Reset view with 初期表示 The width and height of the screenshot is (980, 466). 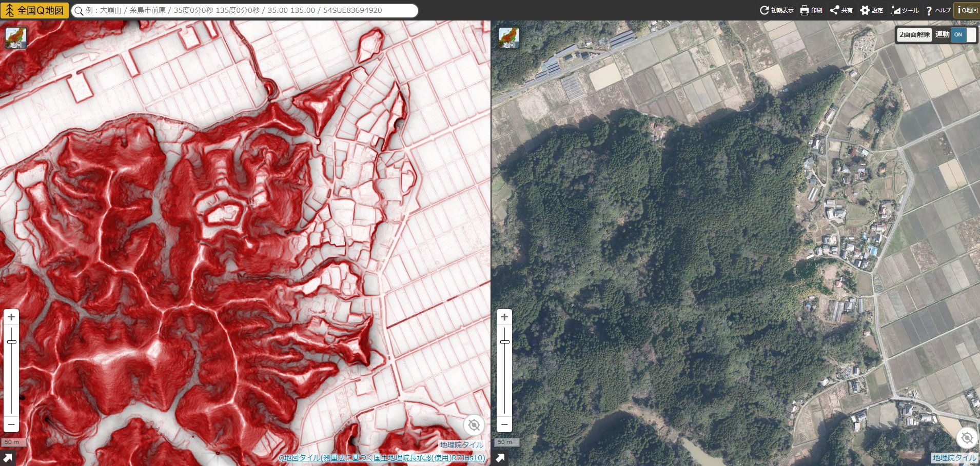776,10
